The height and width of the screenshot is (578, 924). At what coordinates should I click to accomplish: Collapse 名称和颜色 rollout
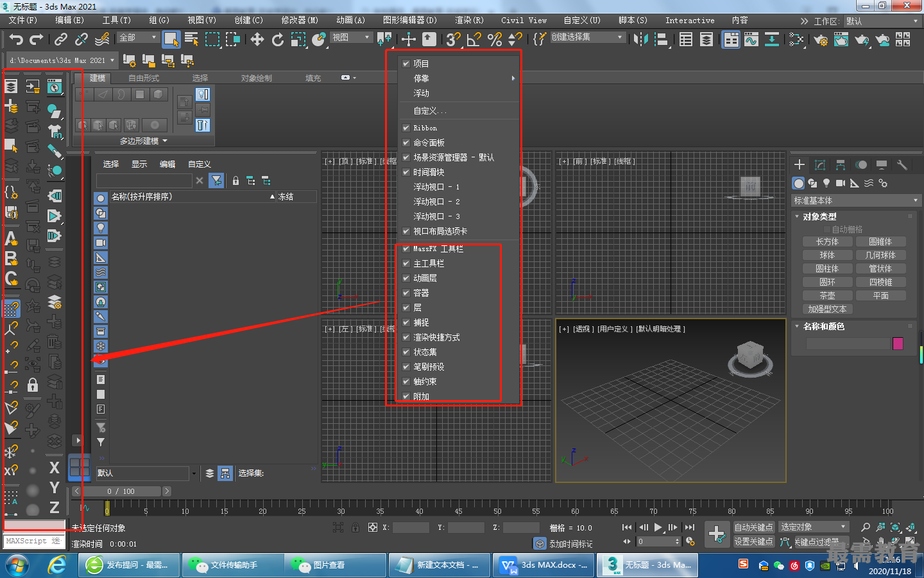[824, 326]
